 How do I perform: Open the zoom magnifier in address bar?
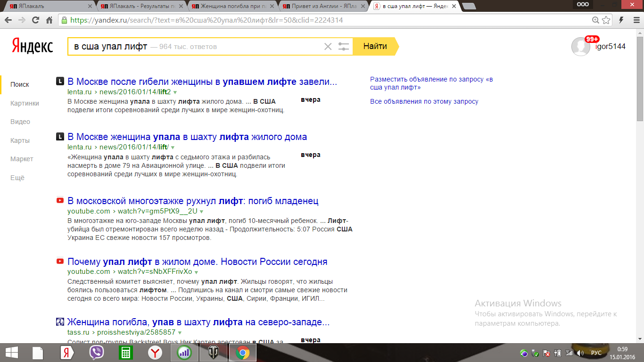[x=596, y=20]
